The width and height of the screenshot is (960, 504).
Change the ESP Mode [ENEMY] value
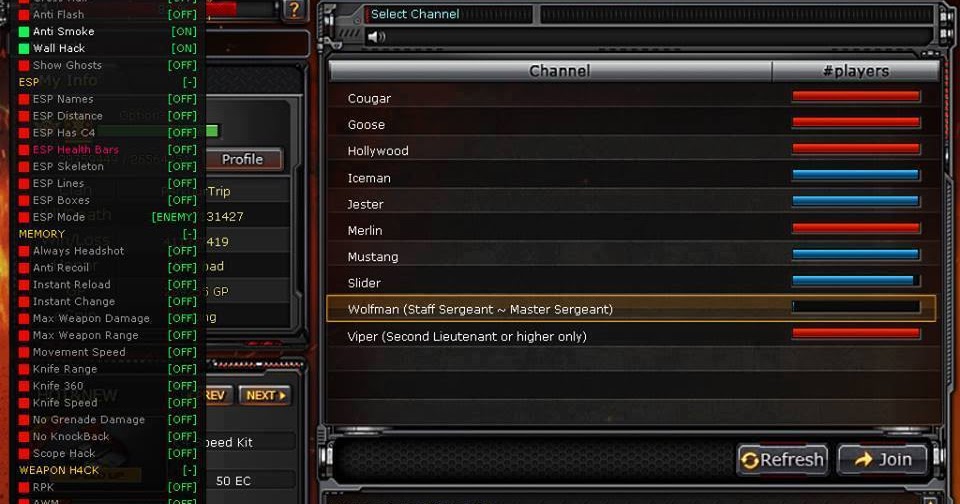pos(174,217)
